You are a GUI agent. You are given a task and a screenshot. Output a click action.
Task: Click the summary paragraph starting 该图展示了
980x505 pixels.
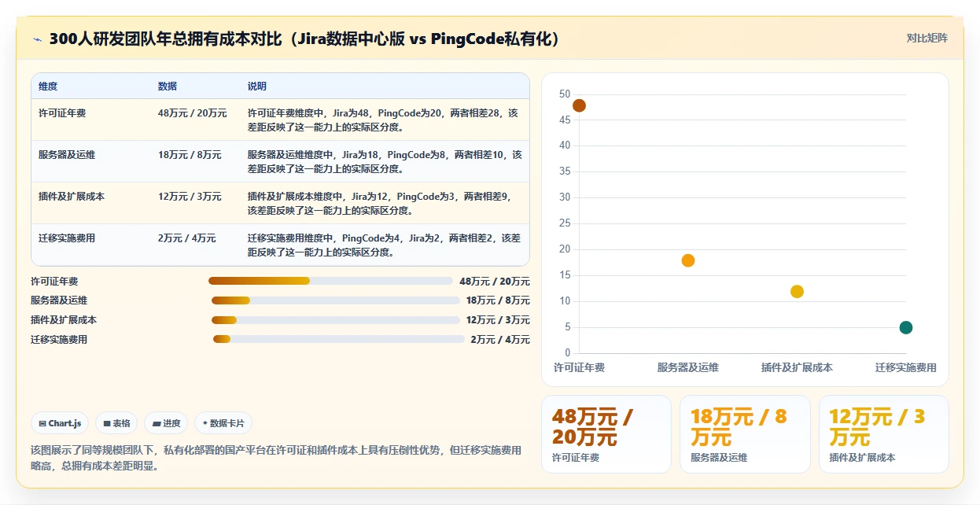point(276,458)
